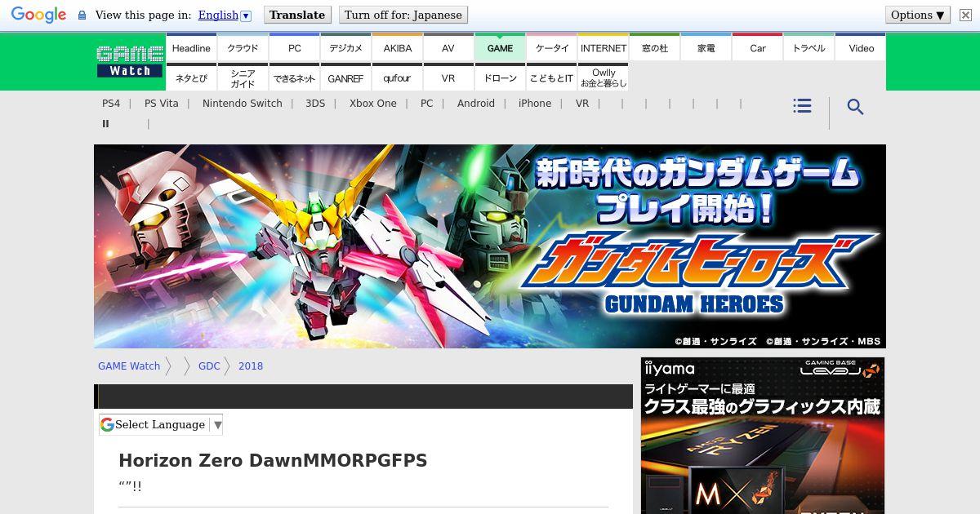
Task: Go to PS Vita category
Action: click(161, 104)
